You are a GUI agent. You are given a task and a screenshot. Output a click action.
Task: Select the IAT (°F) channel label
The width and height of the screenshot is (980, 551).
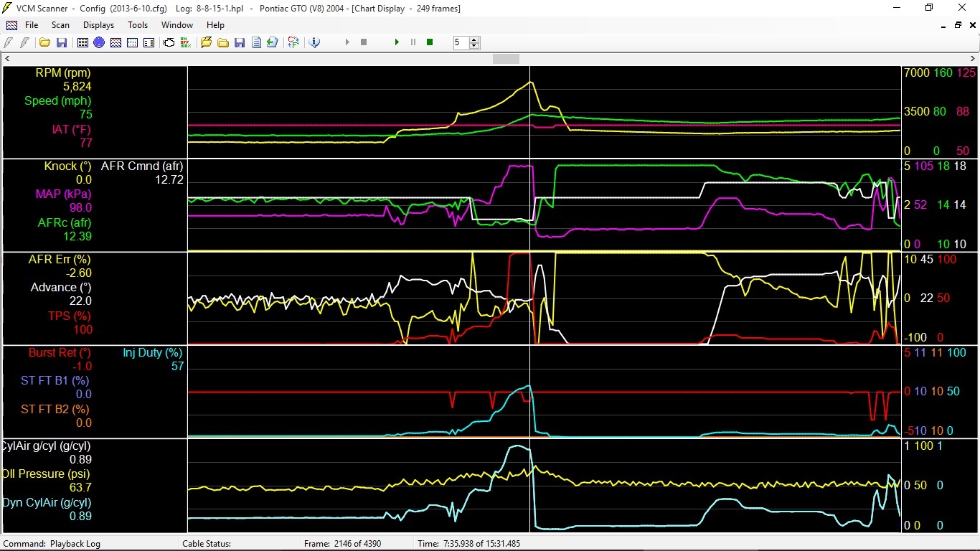pos(72,130)
